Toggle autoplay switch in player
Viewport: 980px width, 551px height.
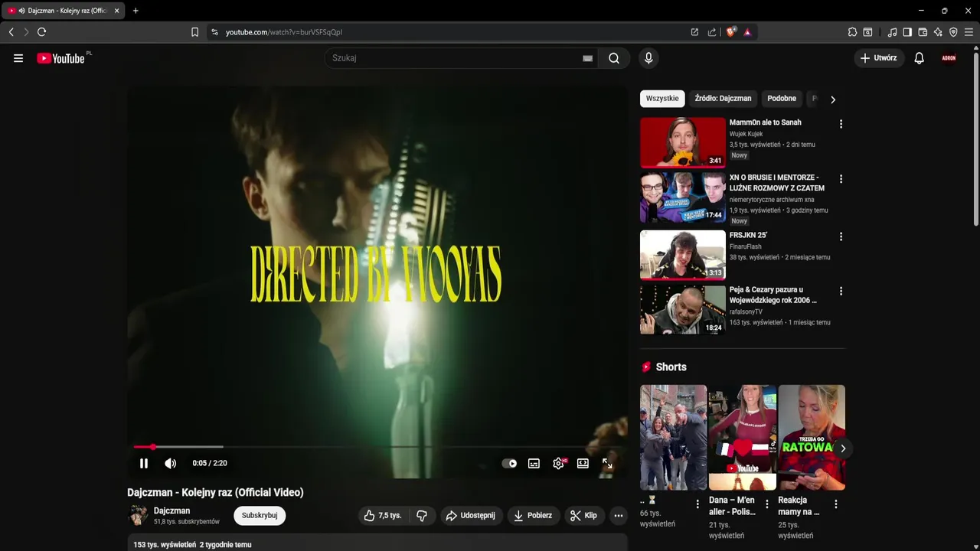point(509,463)
